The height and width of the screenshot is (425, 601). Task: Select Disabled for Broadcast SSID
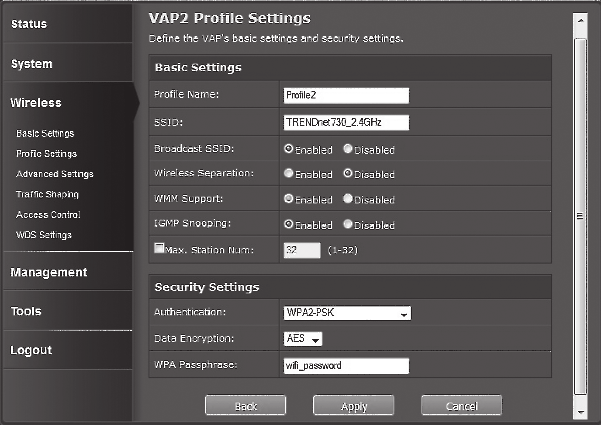[x=348, y=149]
